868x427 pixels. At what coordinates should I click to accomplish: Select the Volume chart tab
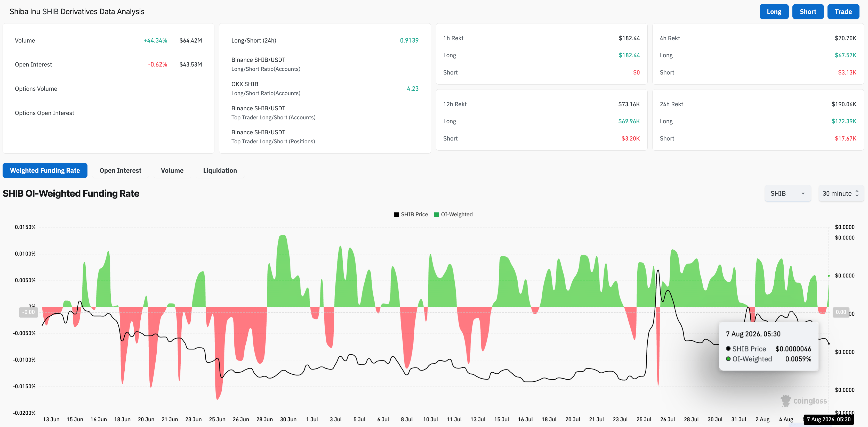[x=172, y=170]
